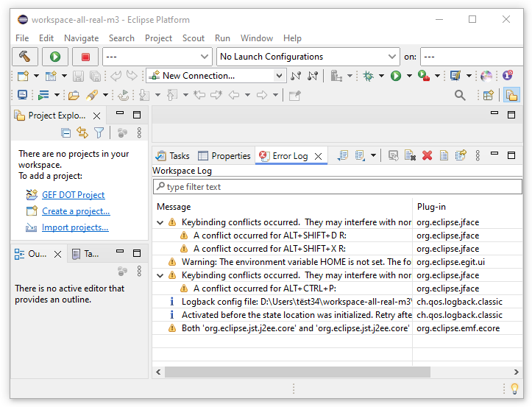Viewport: 532px width, 407px height.
Task: Click the Open Perspective icon
Action: coord(487,95)
